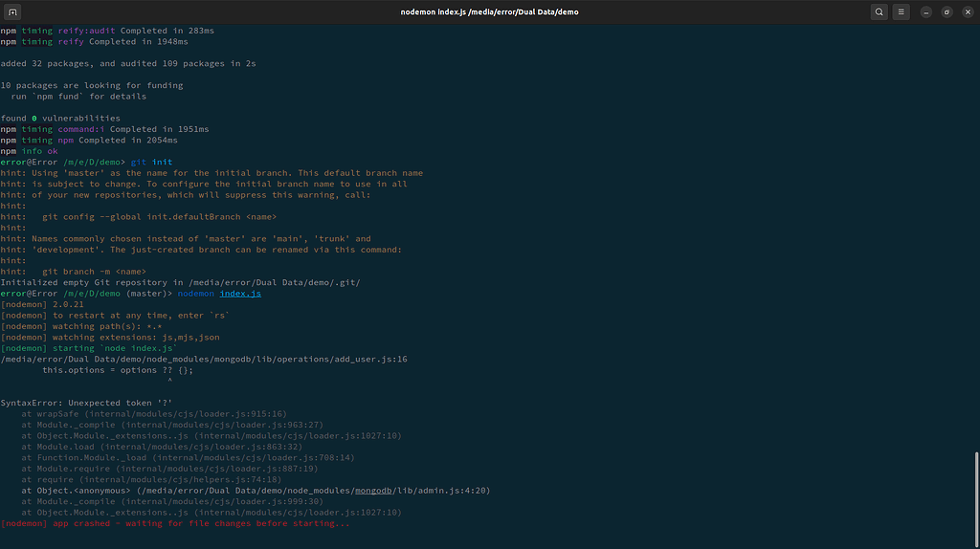The height and width of the screenshot is (549, 980).
Task: Click the 'npm fund' command text
Action: click(64, 97)
